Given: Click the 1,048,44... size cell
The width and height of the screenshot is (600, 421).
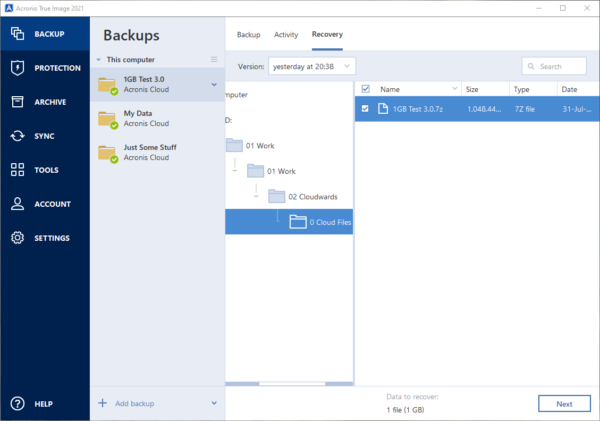Looking at the screenshot, I should coord(484,109).
